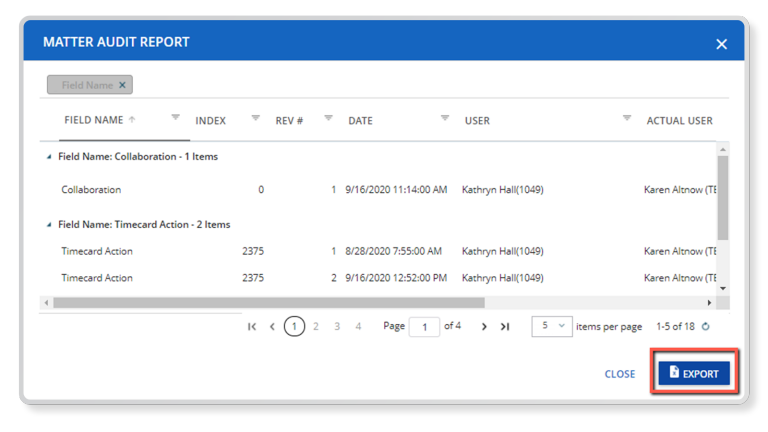Open filter menu for Field Name column

[x=175, y=118]
